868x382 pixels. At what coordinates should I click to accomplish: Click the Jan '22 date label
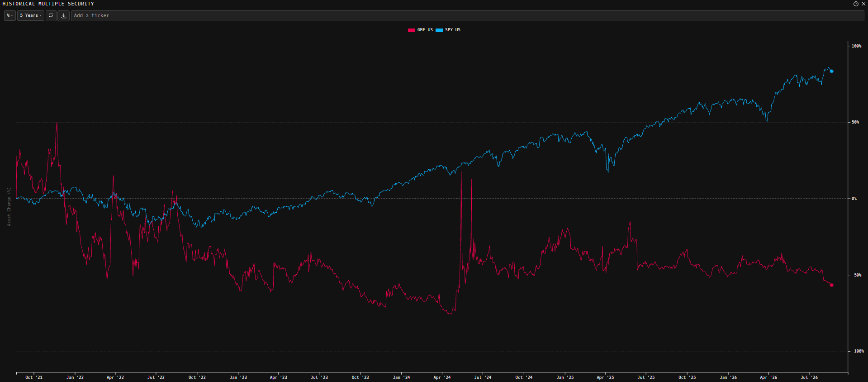75,377
